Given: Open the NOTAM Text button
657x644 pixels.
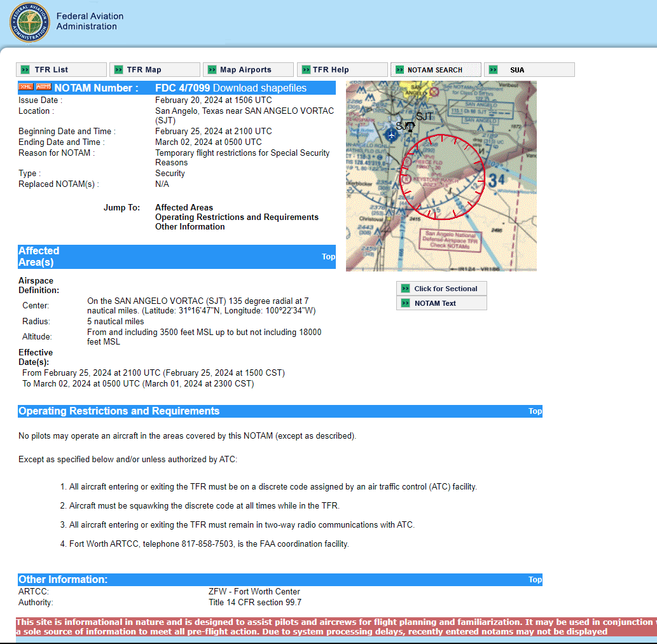Looking at the screenshot, I should (441, 303).
